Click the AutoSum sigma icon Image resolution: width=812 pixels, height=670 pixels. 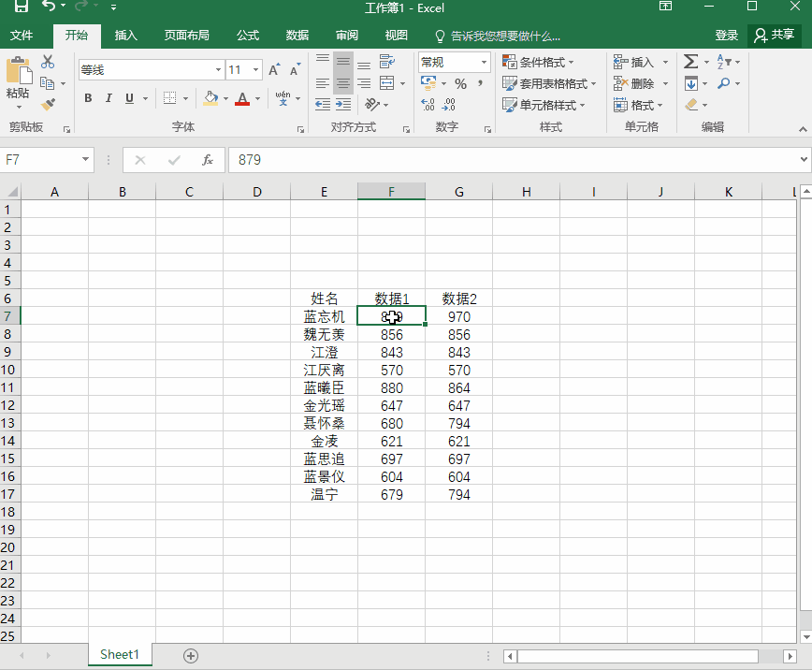tap(690, 62)
